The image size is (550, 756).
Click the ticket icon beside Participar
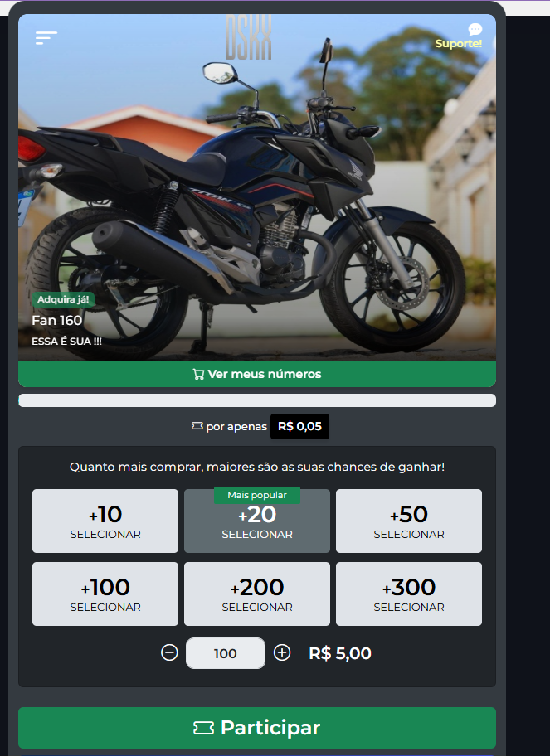(x=203, y=728)
